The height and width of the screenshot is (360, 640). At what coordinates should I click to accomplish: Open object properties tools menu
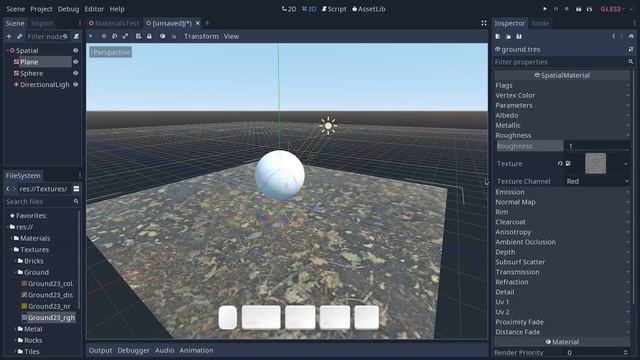631,49
